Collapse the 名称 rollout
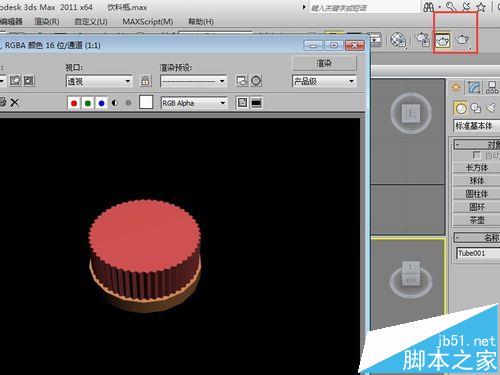 [x=477, y=237]
